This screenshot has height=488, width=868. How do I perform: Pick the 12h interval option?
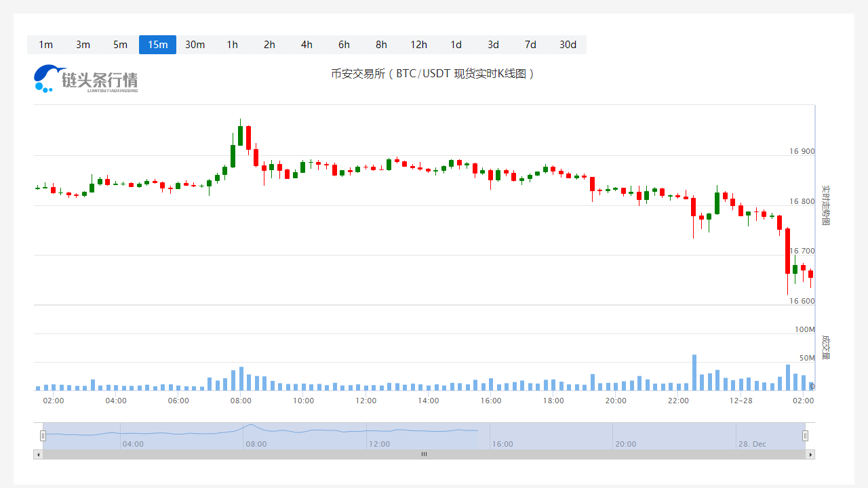[418, 45]
